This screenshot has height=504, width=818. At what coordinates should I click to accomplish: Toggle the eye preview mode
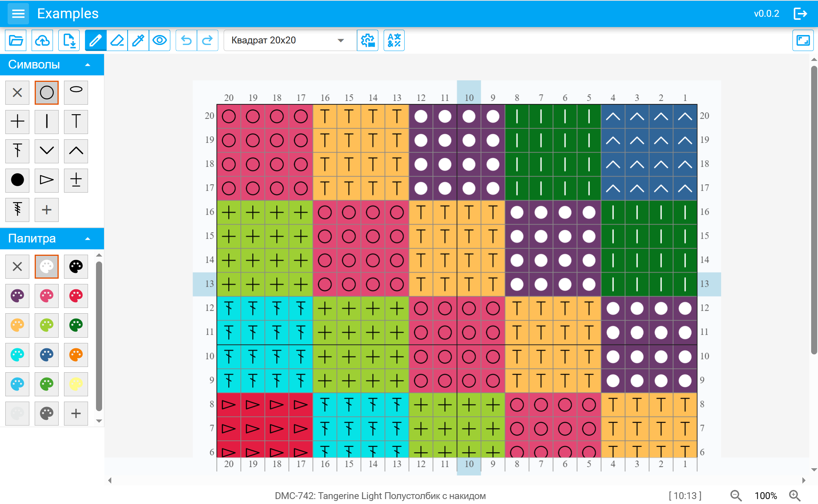(160, 40)
